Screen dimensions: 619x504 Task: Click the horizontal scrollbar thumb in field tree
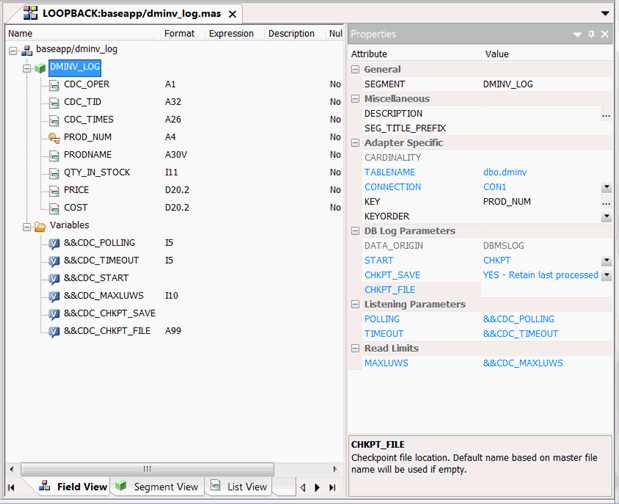click(x=147, y=469)
